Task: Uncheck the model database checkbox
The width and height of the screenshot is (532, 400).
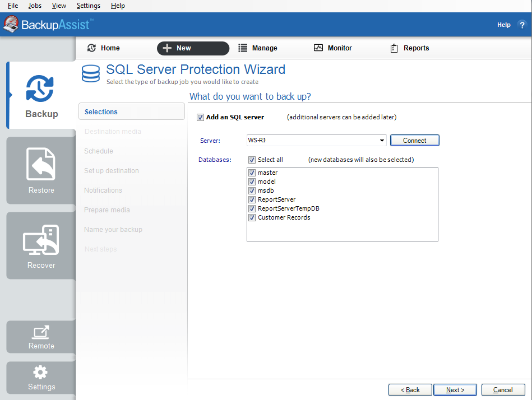Action: [x=252, y=182]
